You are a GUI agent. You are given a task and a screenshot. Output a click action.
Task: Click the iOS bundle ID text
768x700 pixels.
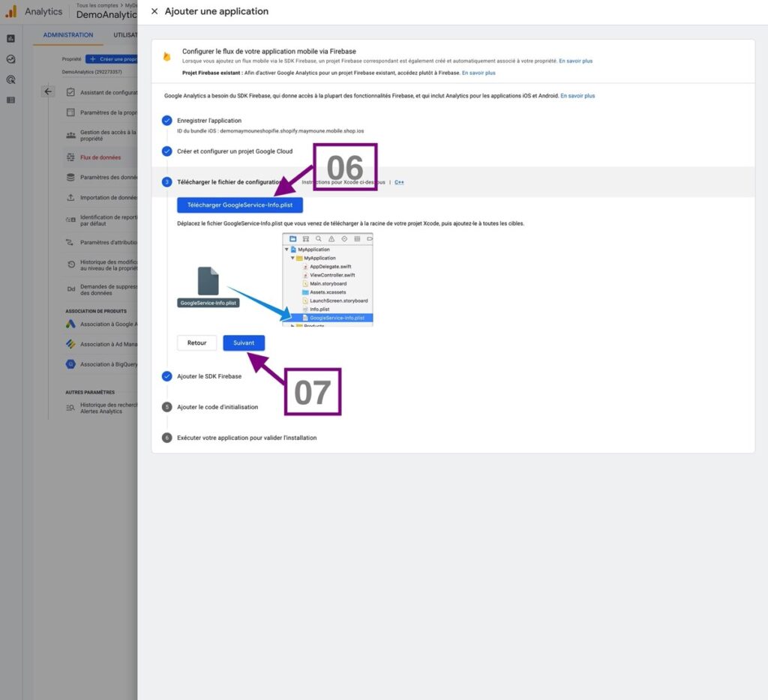[x=270, y=131]
